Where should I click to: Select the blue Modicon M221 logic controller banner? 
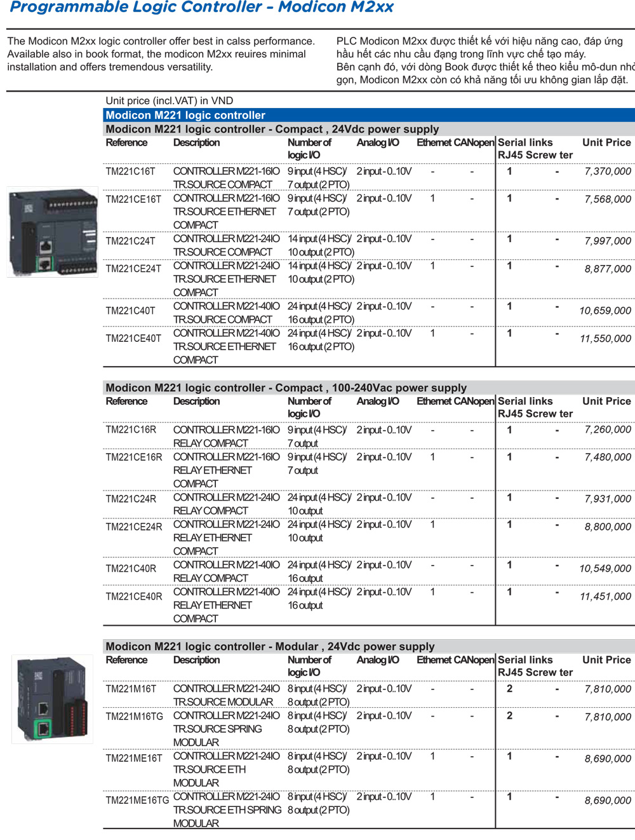tap(185, 115)
